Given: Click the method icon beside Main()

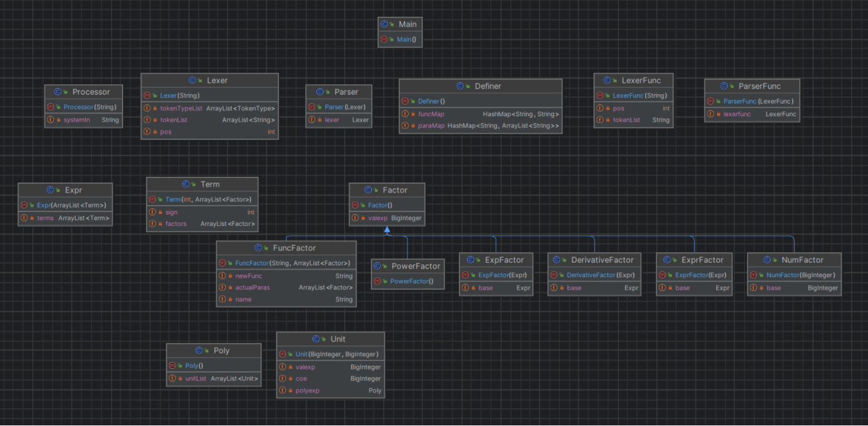Looking at the screenshot, I should tap(384, 39).
